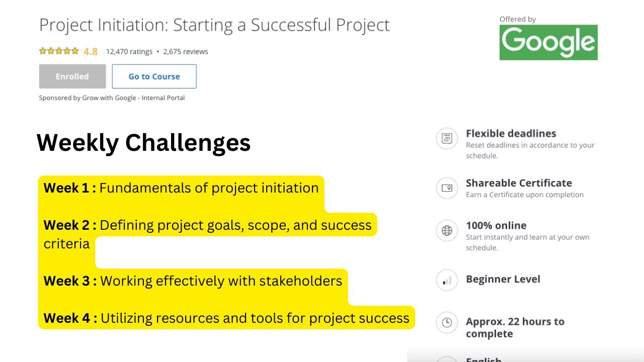The image size is (644, 362).
Task: Click the Google logo under Offered by
Action: point(548,42)
